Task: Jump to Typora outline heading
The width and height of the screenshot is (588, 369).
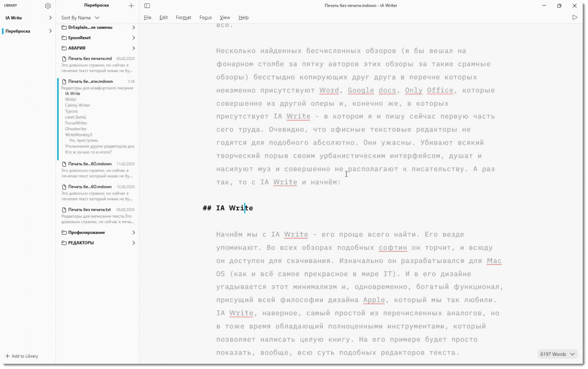Action: 71,111
